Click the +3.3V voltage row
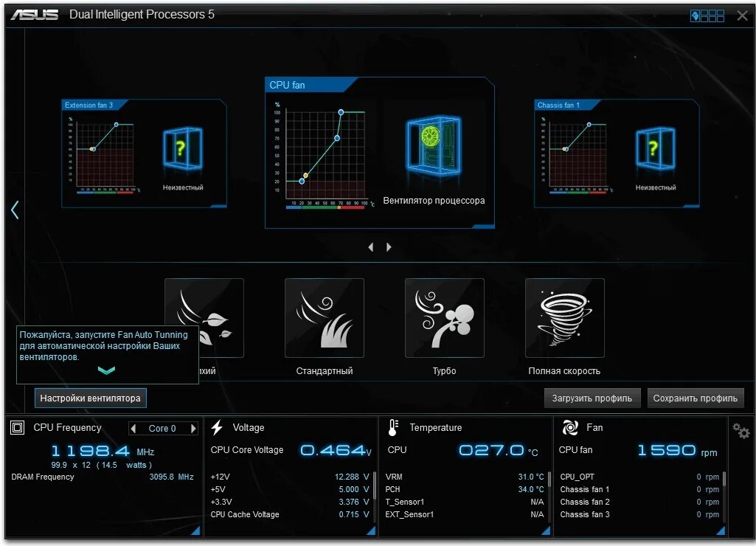Image resolution: width=756 pixels, height=546 pixels. click(x=290, y=502)
